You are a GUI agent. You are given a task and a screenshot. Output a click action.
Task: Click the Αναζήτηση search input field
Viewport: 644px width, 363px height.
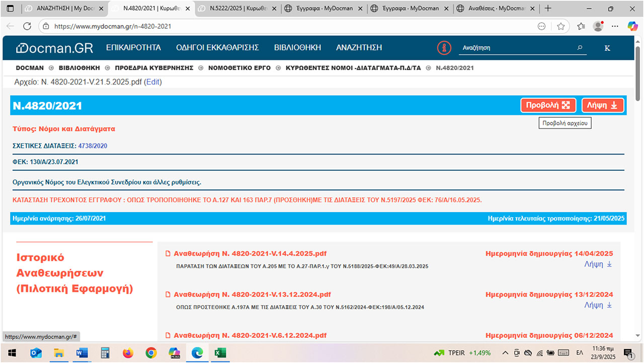(517, 48)
